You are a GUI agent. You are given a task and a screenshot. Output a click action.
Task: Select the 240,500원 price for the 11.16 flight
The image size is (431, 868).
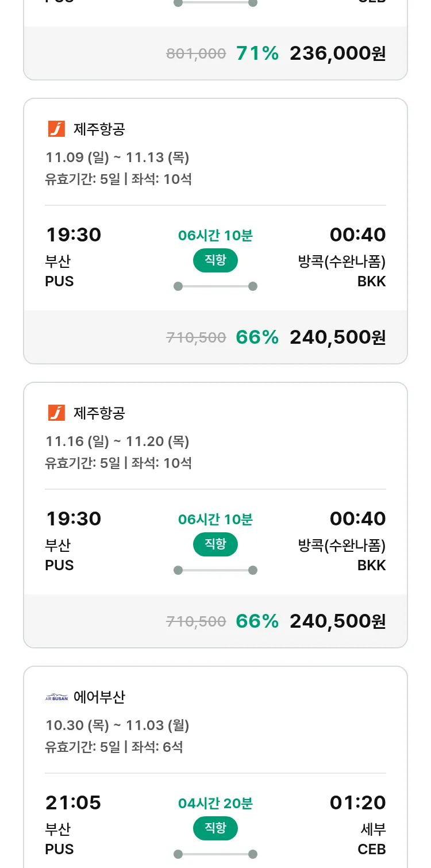tap(337, 621)
